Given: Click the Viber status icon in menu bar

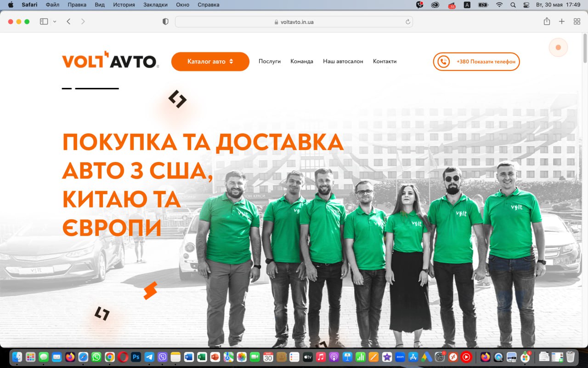Looking at the screenshot, I should pos(419,5).
